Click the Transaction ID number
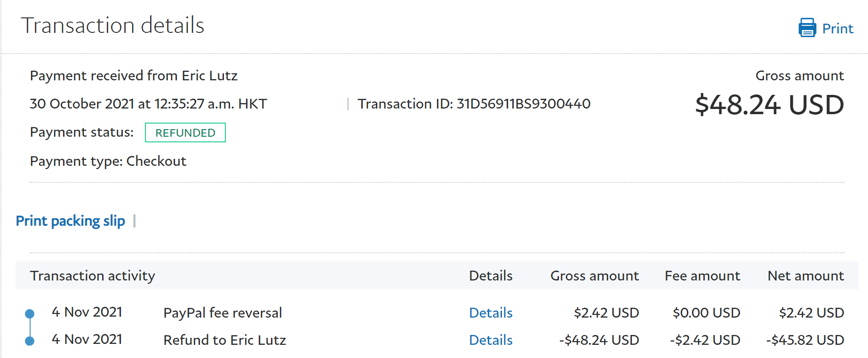The width and height of the screenshot is (868, 358). tap(523, 104)
